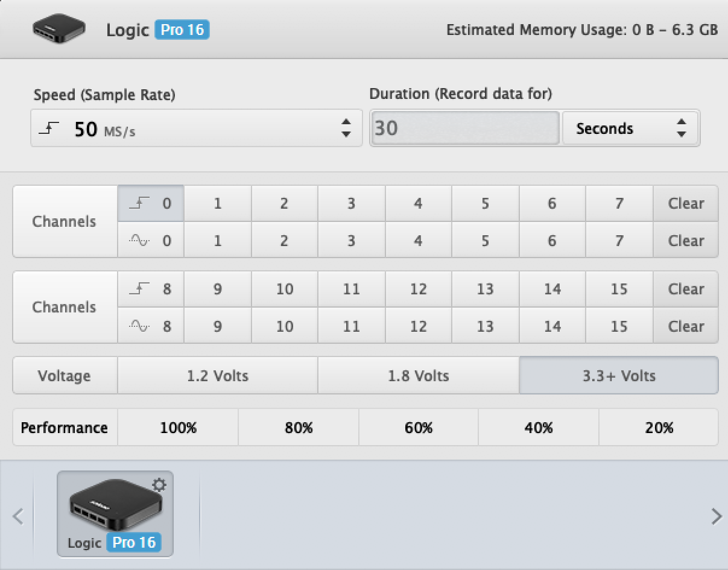Enable digital channel 1
The height and width of the screenshot is (570, 728).
pyautogui.click(x=218, y=203)
